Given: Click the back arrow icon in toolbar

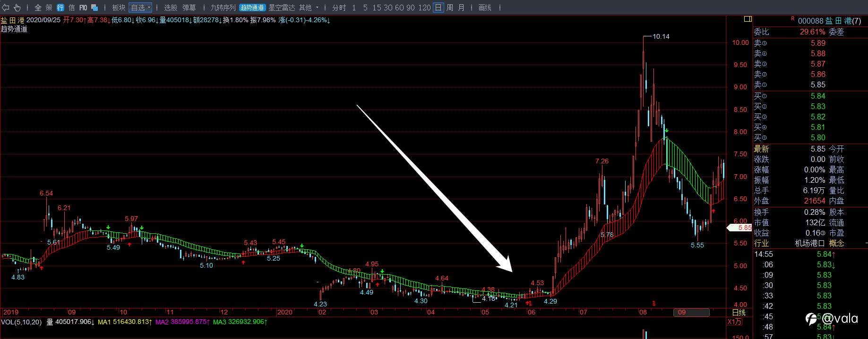Looking at the screenshot, I should (6, 8).
